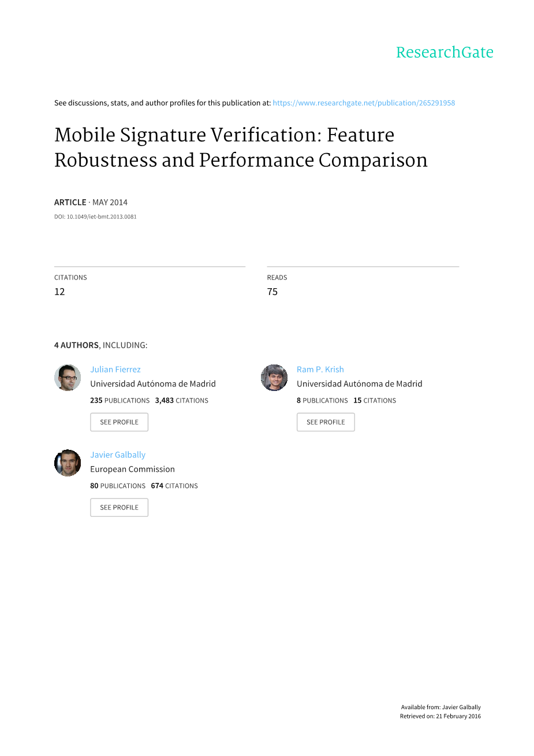Screen dimensions: 534x756
Task: Open Julian Fierrez's author name link
Action: click(115, 370)
